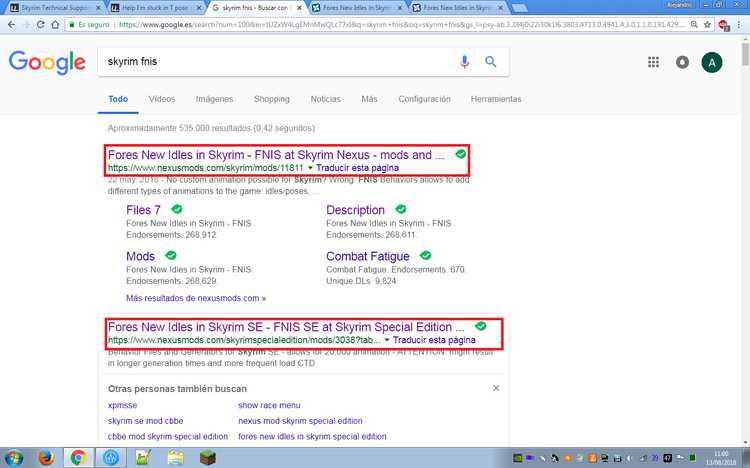
Task: Go back using browser back arrow
Action: click(x=11, y=24)
